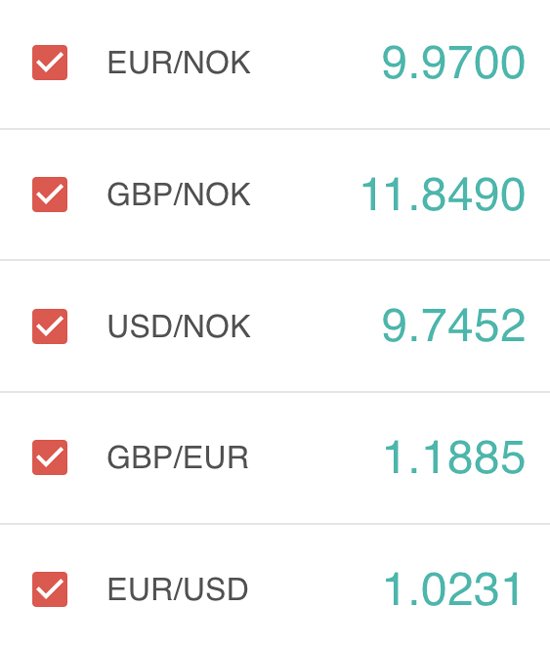Click empty space between USD/NOK and 9.7452

click(316, 326)
